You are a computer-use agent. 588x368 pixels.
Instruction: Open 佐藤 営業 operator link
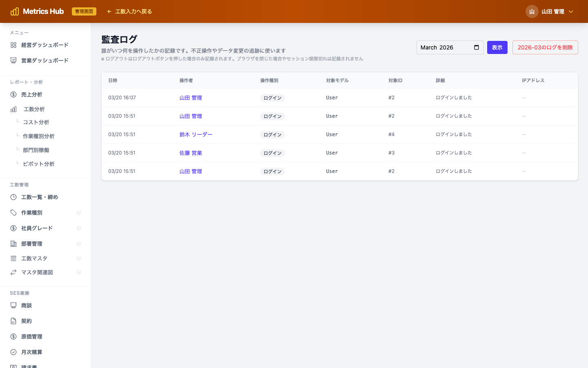coord(191,153)
